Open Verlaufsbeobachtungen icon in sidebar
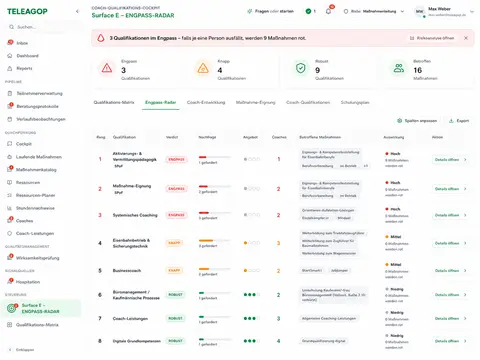This screenshot has width=480, height=360. [10, 119]
